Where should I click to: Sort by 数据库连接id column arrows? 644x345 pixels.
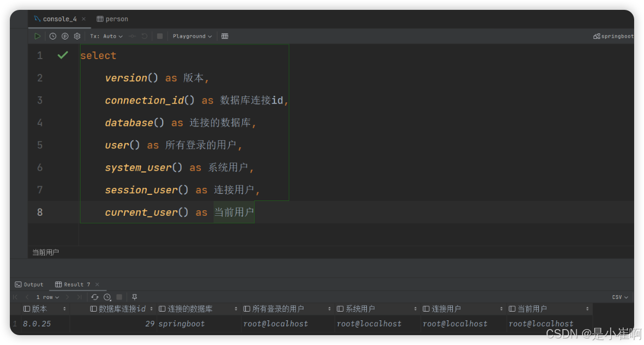[x=152, y=309]
